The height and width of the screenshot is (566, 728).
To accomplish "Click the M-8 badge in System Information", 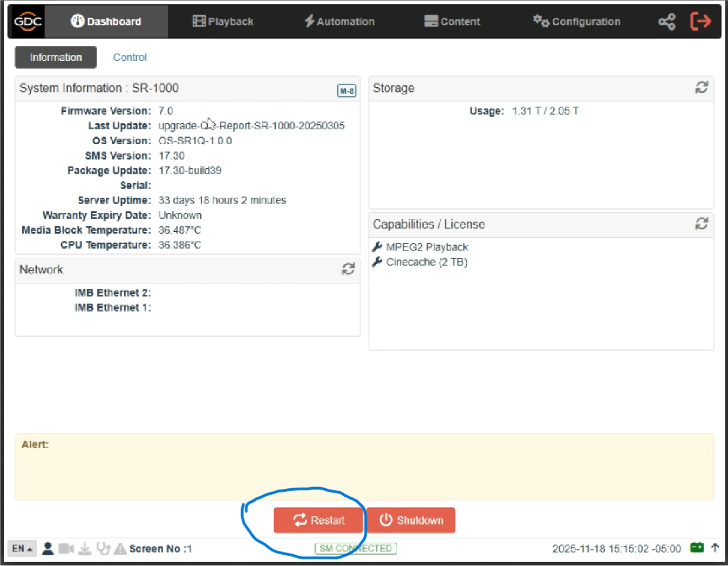I will (x=346, y=91).
